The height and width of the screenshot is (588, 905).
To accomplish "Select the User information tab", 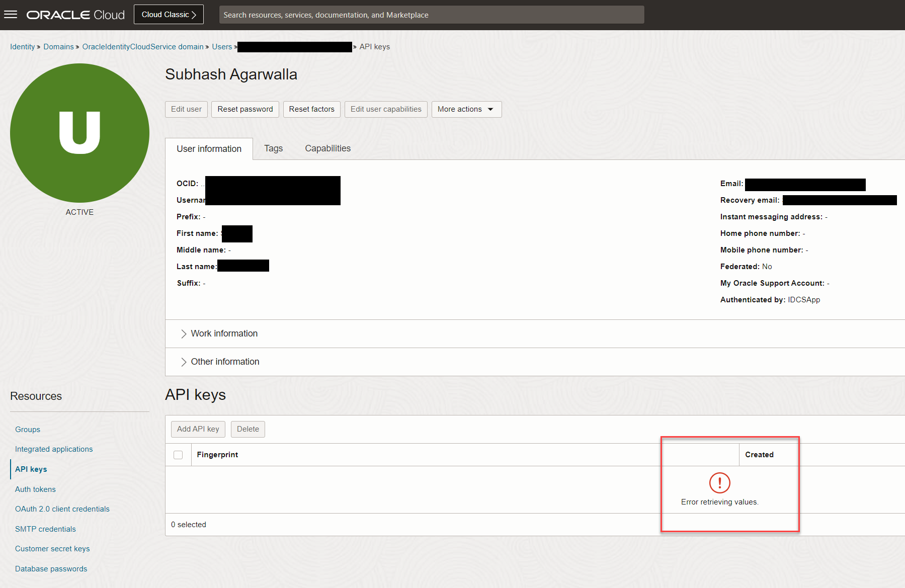I will pyautogui.click(x=208, y=148).
